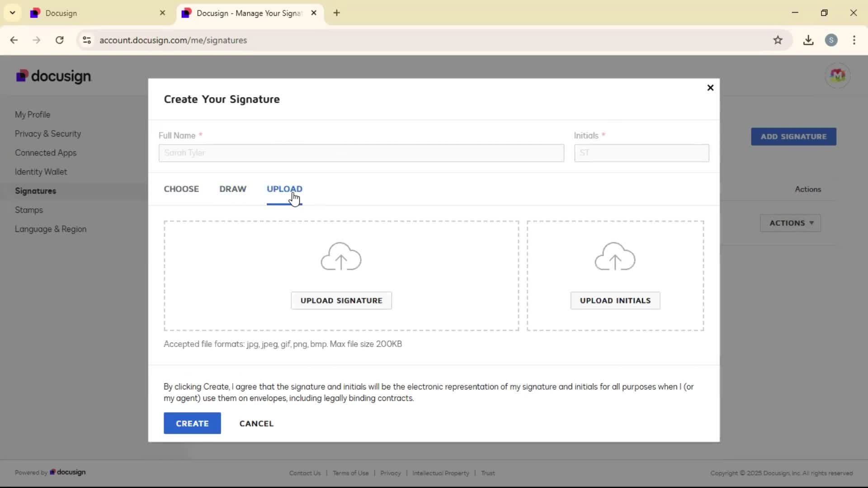Screen dimensions: 868x488
Task: Open Signatures page in sidebar
Action: (x=36, y=191)
